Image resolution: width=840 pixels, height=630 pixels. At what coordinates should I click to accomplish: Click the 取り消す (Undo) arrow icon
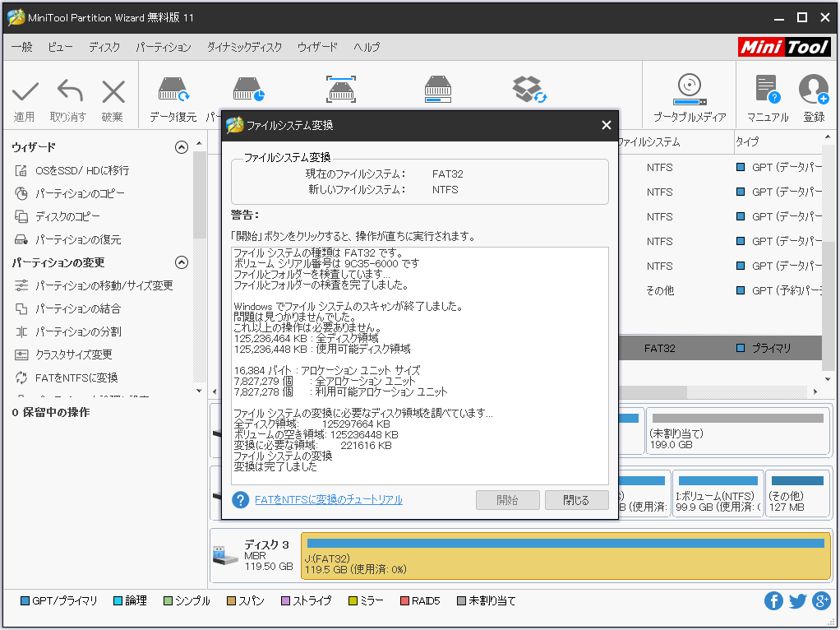(69, 92)
